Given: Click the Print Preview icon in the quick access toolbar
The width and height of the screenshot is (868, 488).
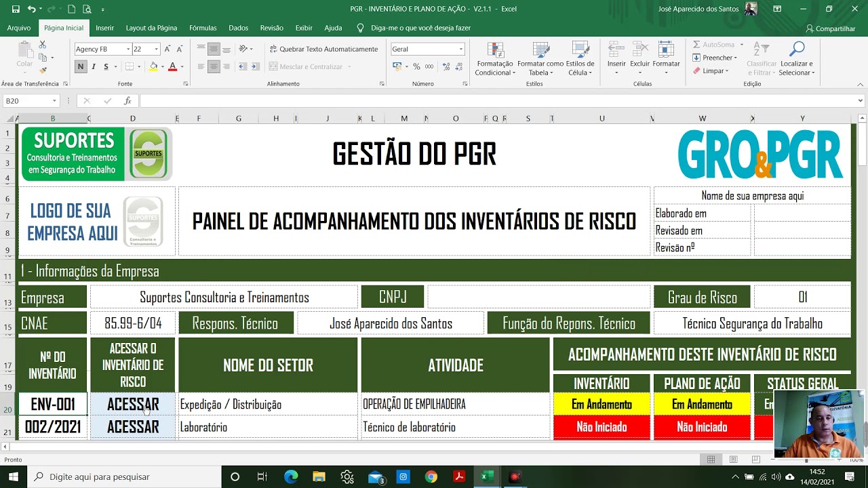Looking at the screenshot, I should coord(87,9).
